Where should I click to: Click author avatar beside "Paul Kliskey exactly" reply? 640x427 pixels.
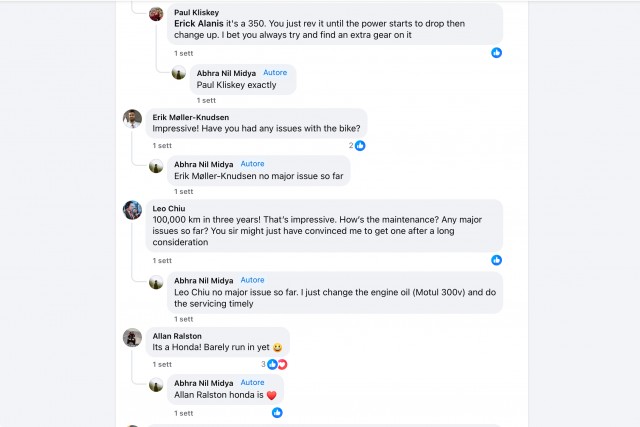tap(178, 73)
